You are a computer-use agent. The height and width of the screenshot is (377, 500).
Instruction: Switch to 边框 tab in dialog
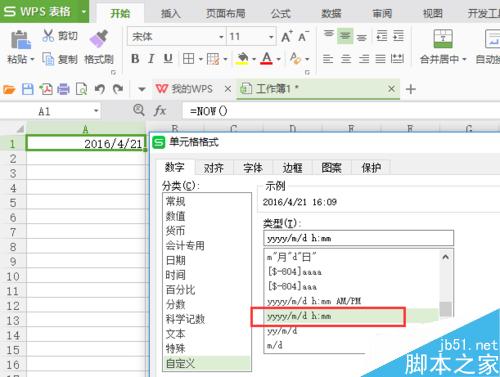(x=292, y=167)
